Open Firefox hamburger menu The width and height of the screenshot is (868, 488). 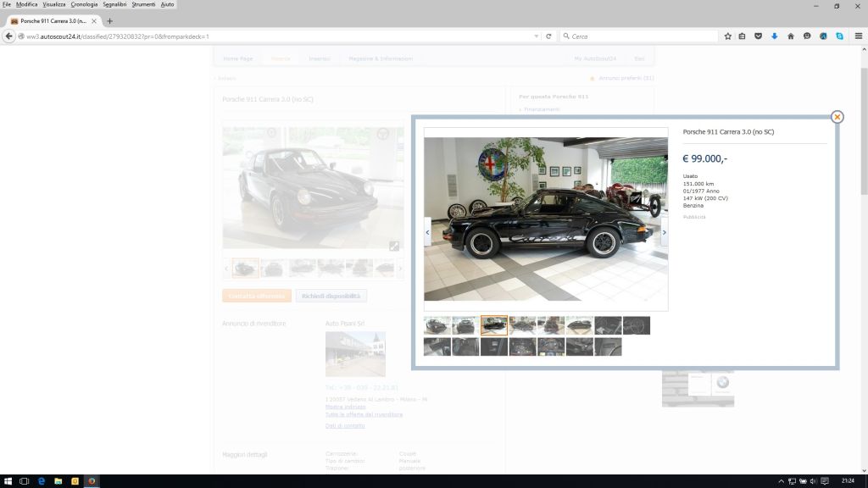859,36
